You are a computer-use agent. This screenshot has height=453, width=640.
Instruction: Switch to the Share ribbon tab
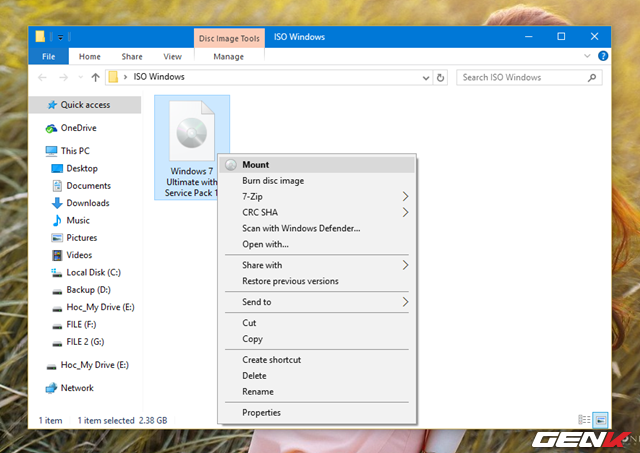pos(132,56)
